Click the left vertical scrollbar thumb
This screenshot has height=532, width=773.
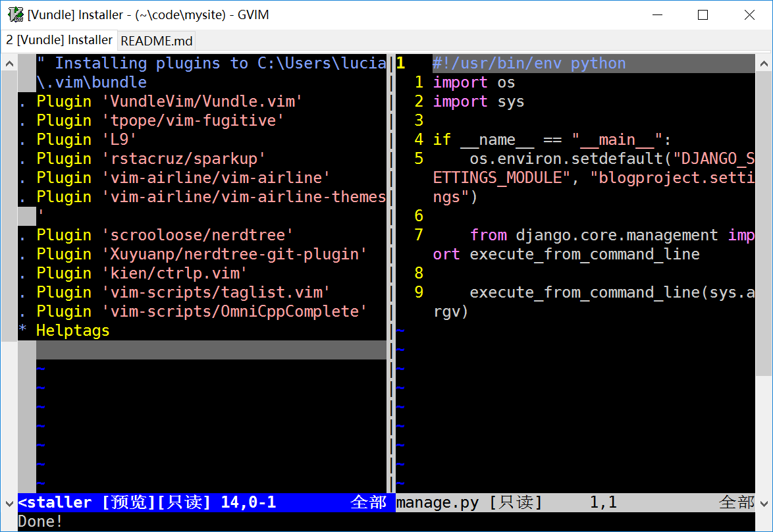[x=9, y=206]
